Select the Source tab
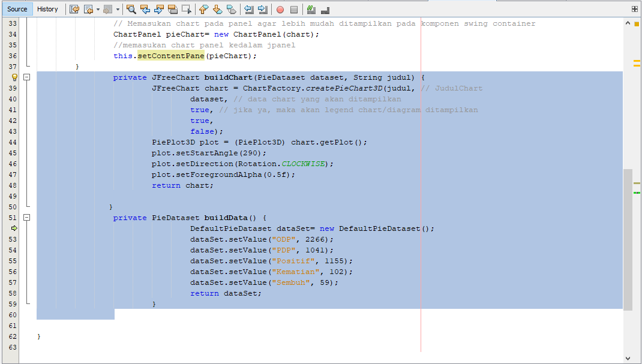Screen dimensions: 642x364 tap(17, 8)
